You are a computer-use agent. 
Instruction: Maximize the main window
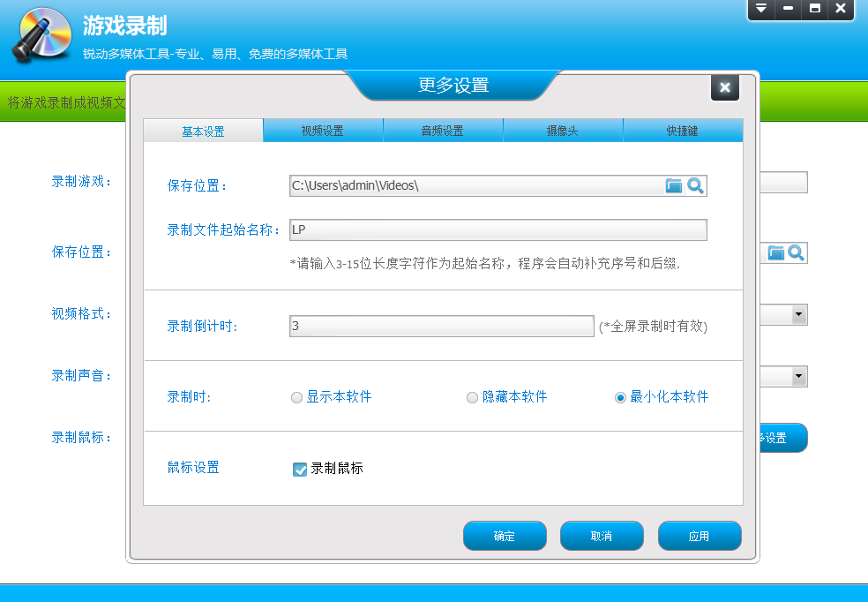point(815,8)
